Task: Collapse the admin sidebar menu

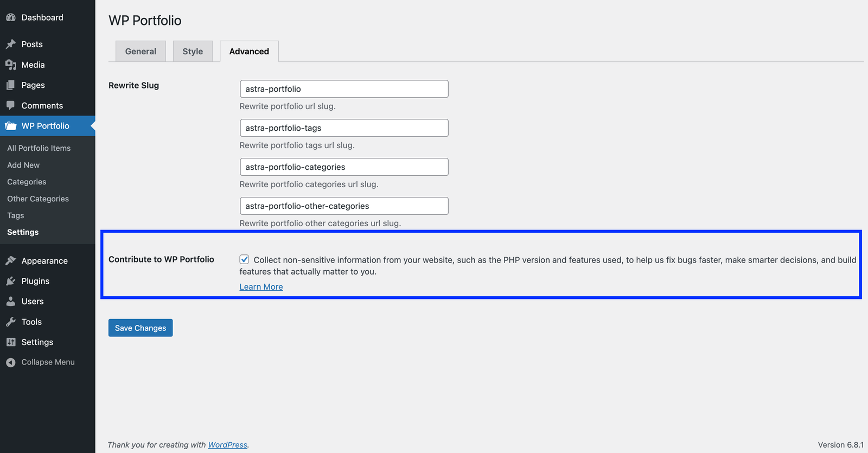Action: (x=41, y=362)
